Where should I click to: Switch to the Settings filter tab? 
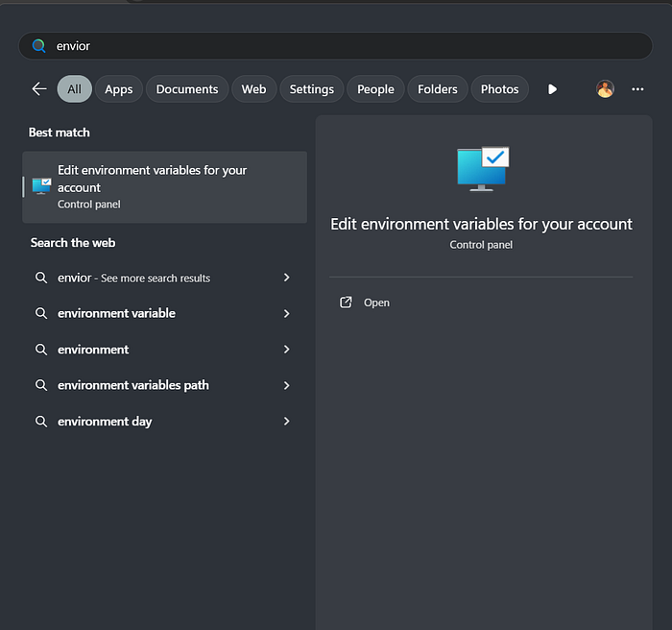[312, 89]
